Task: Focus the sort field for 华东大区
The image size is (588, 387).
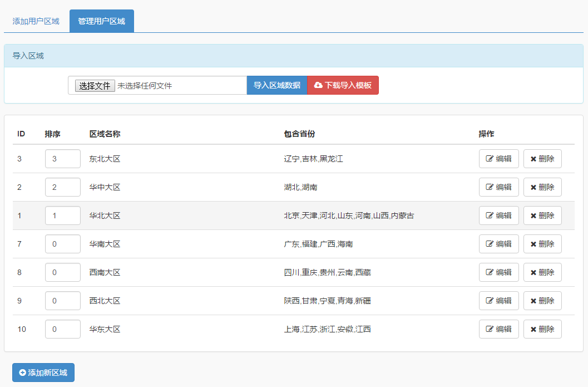Action: 63,329
